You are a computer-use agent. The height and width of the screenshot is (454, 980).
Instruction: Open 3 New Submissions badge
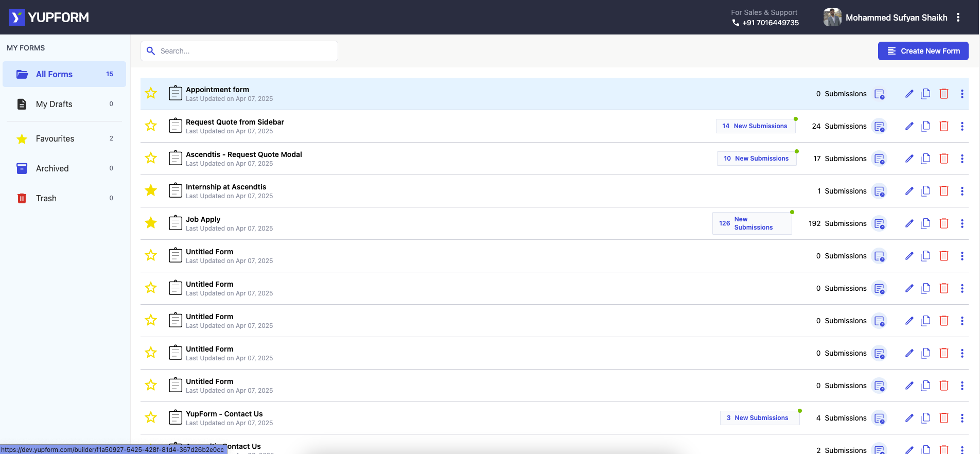click(x=760, y=418)
